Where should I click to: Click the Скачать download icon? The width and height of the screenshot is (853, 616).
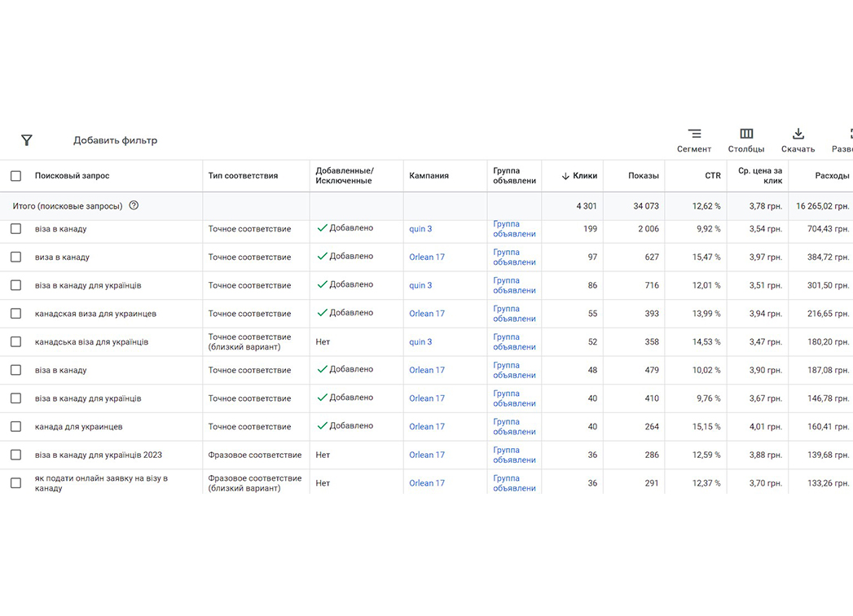798,134
